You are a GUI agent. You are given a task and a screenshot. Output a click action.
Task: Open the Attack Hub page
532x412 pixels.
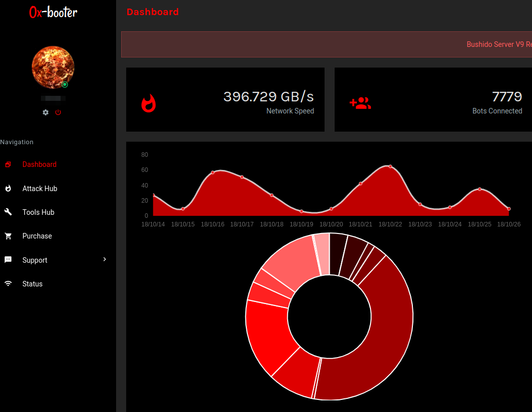pos(40,189)
